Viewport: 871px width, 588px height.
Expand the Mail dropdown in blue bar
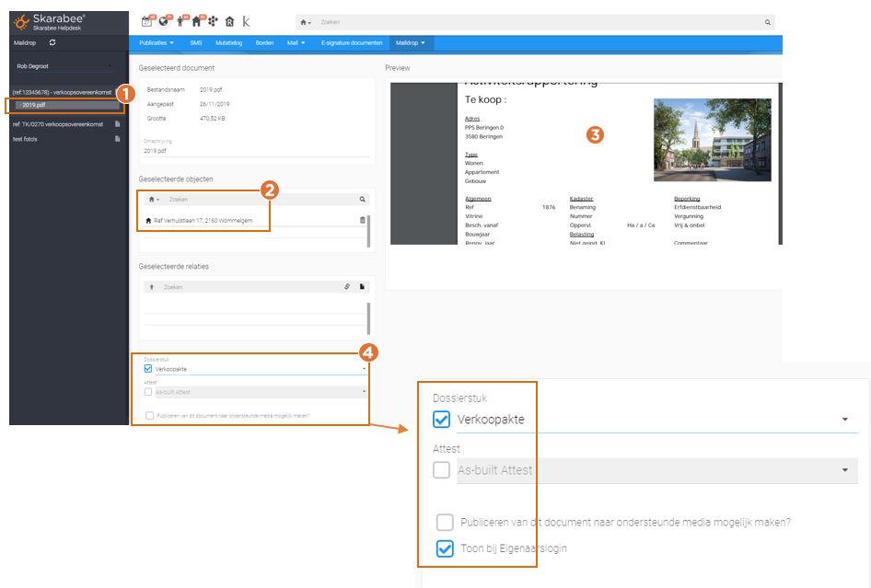pos(296,42)
